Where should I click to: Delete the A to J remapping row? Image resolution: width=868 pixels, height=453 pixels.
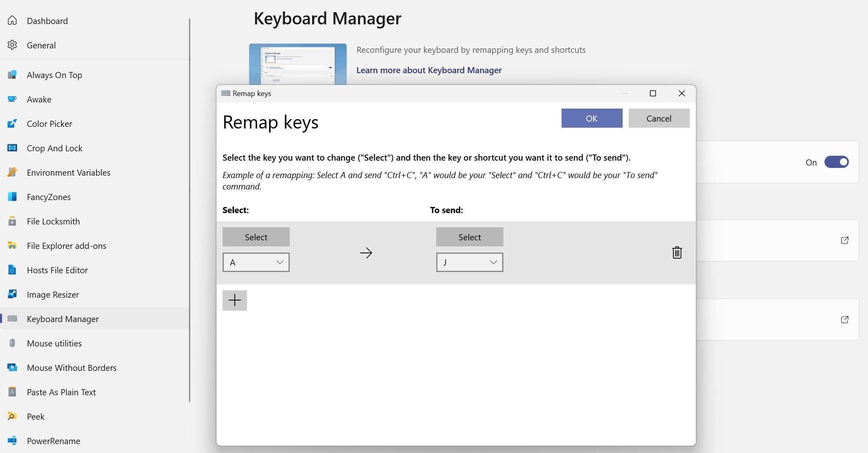pyautogui.click(x=677, y=253)
